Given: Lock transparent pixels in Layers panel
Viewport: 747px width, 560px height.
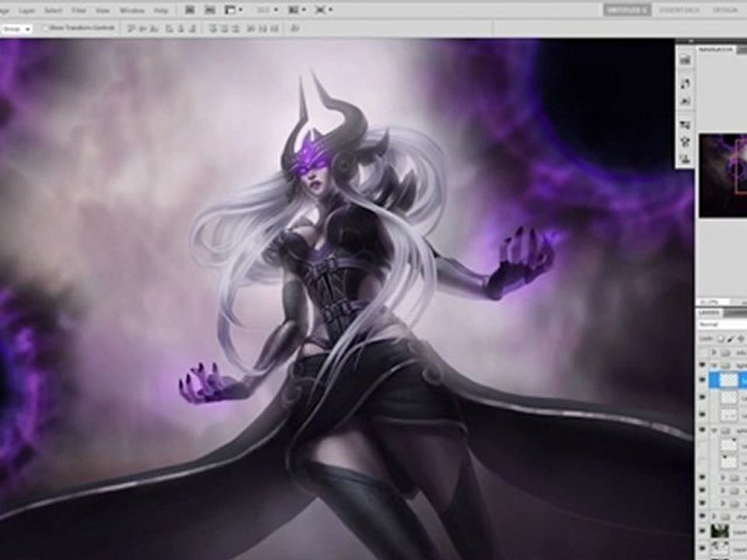Looking at the screenshot, I should point(721,339).
